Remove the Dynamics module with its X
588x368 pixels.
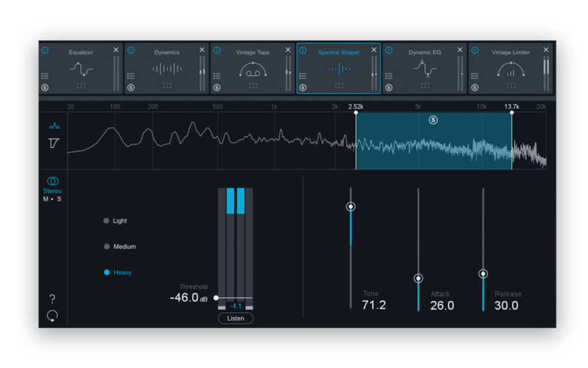202,49
